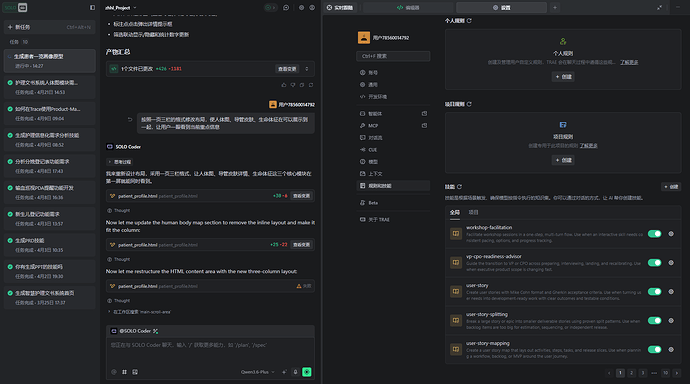
Task: Open 账号 account settings
Action: point(393,73)
